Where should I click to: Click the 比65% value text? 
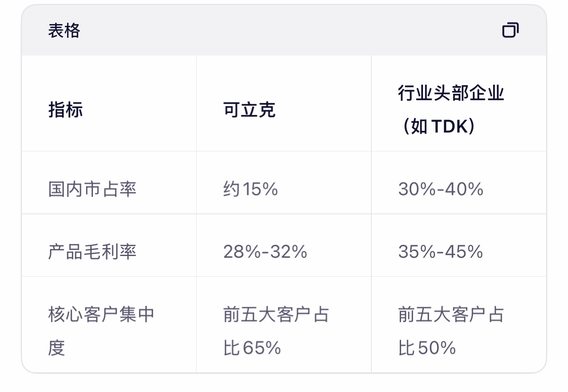[252, 348]
